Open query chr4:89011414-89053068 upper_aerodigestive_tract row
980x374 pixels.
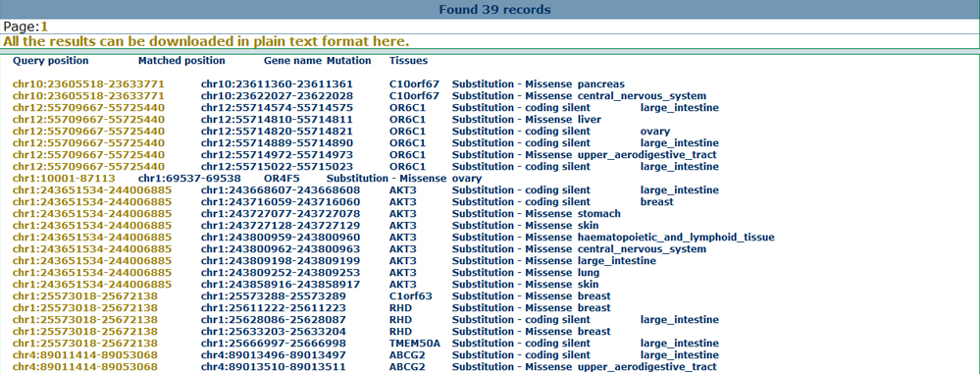(x=85, y=367)
